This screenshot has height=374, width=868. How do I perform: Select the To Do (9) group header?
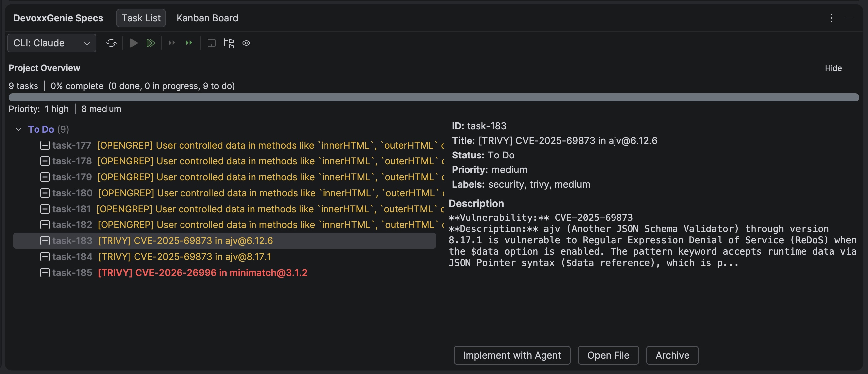[48, 129]
